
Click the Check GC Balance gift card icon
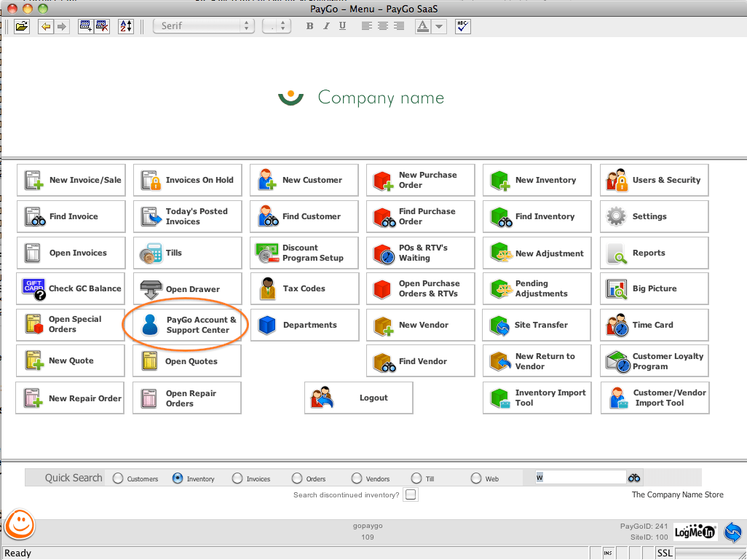pyautogui.click(x=33, y=289)
